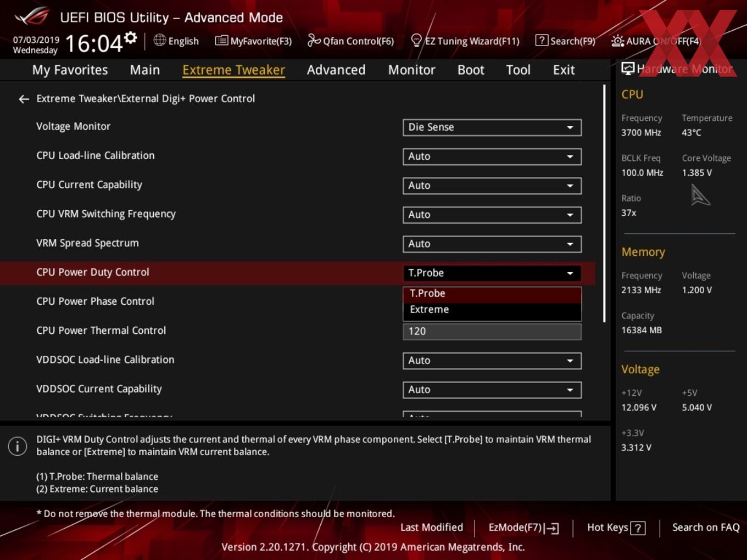Switch to the Main tab
The image size is (747, 560).
(x=145, y=70)
